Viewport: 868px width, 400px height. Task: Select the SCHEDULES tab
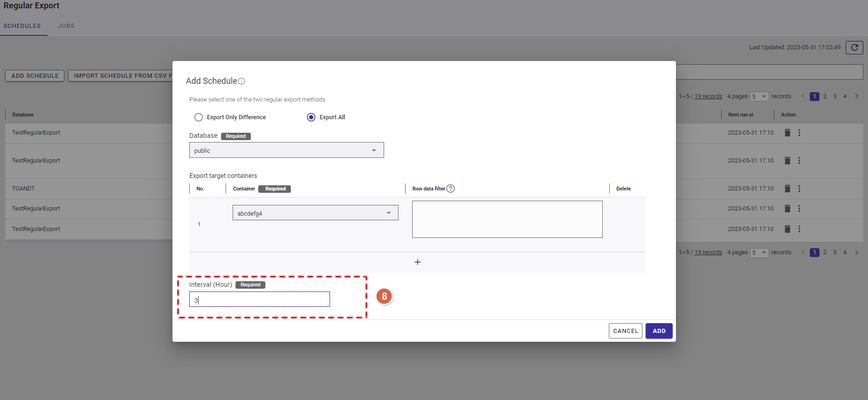tap(22, 26)
